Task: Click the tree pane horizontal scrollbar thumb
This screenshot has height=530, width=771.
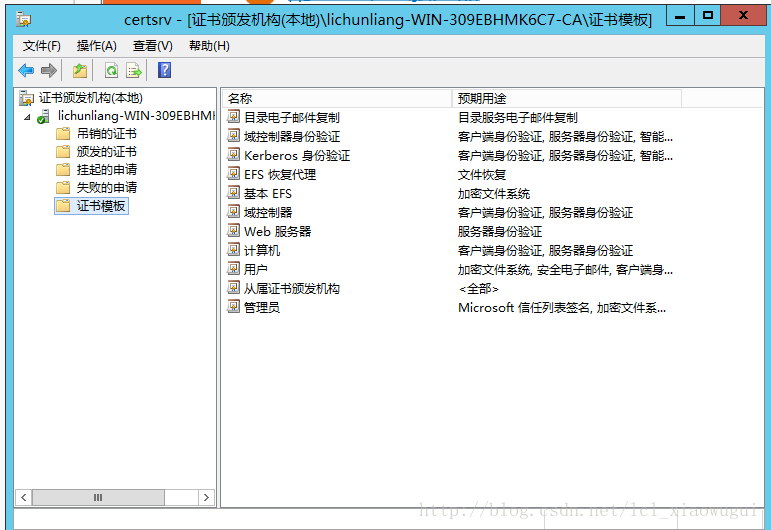Action: coord(98,498)
